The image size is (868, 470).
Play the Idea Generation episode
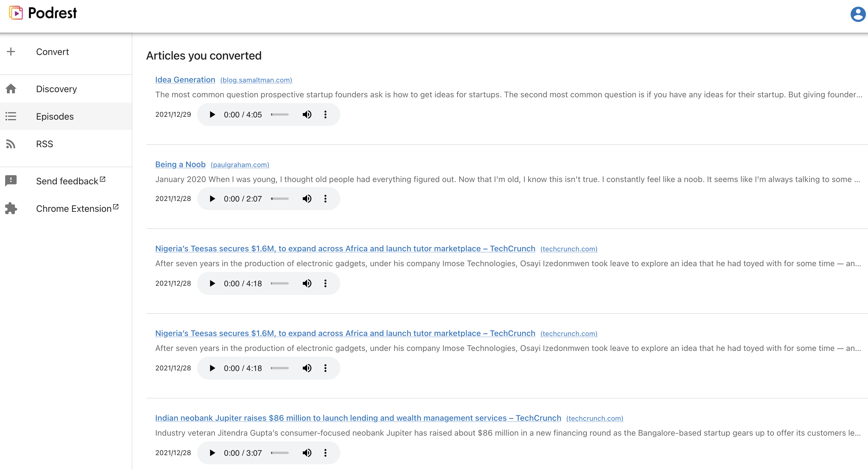(x=212, y=114)
